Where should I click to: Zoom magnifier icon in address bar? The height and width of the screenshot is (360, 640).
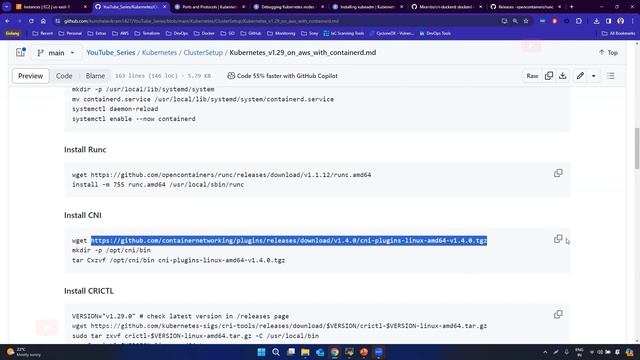(515, 21)
